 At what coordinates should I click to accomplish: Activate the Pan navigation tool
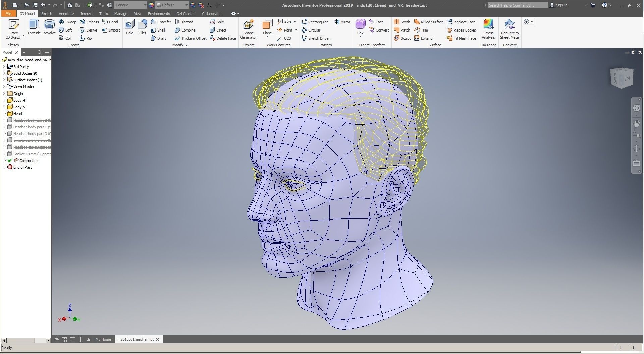click(636, 123)
